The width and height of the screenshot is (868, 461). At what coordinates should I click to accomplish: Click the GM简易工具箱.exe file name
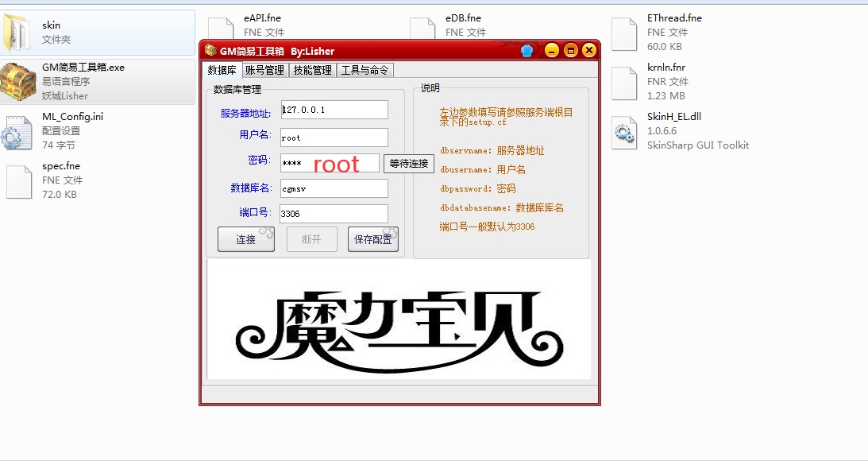(83, 67)
